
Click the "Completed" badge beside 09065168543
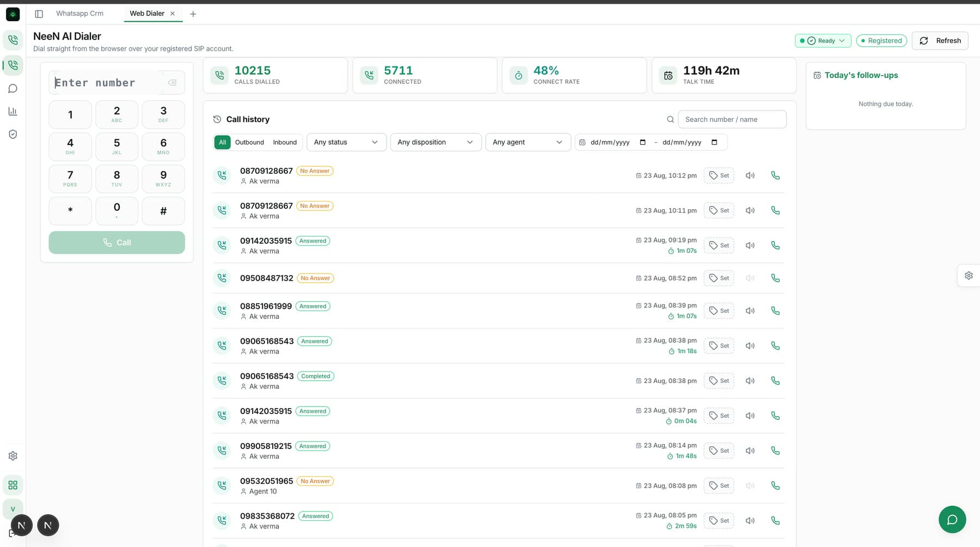[316, 376]
